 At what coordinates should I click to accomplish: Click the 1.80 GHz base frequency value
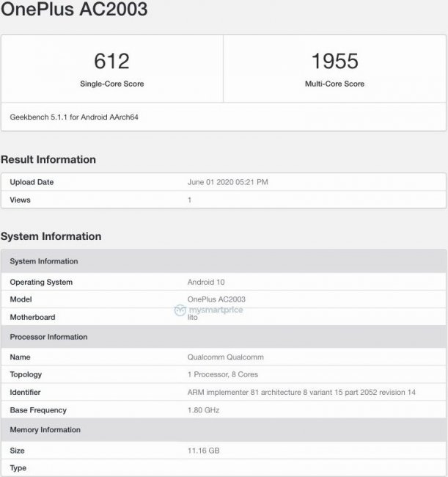click(x=203, y=410)
